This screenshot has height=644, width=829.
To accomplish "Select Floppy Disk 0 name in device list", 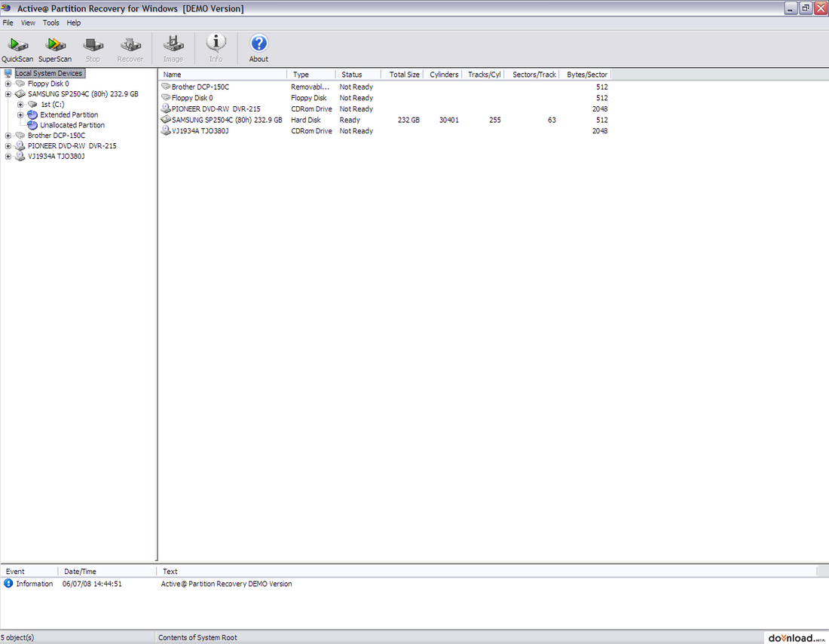I will click(x=192, y=98).
